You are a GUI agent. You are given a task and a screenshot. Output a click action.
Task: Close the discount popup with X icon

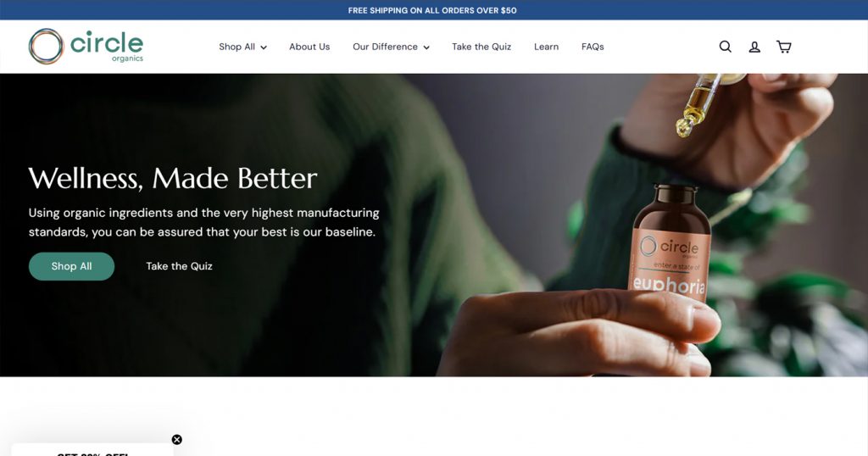176,439
